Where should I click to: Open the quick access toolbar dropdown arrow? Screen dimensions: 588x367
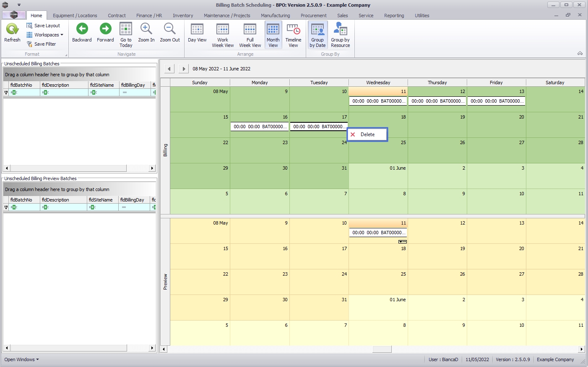coord(19,5)
